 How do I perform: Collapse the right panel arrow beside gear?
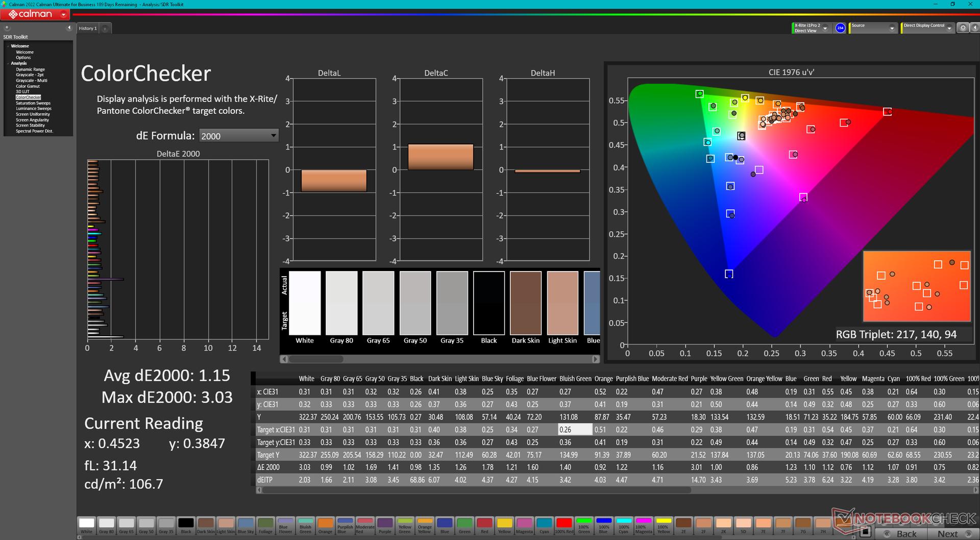(974, 28)
